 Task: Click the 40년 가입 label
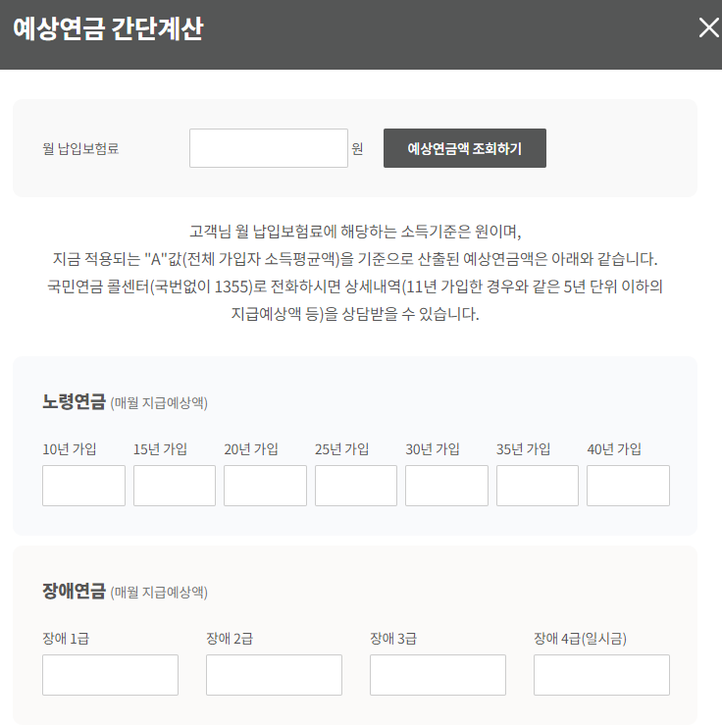[x=614, y=449]
